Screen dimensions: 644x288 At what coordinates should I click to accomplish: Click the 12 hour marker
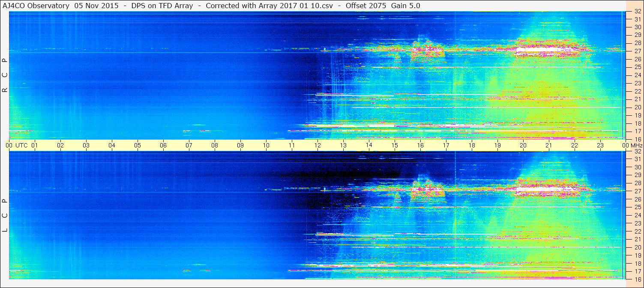coord(318,145)
